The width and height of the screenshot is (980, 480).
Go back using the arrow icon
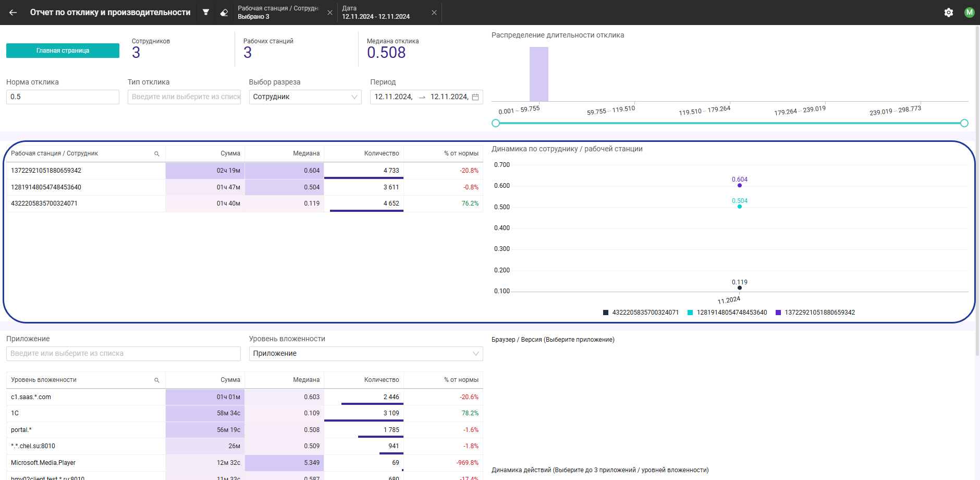click(x=13, y=13)
